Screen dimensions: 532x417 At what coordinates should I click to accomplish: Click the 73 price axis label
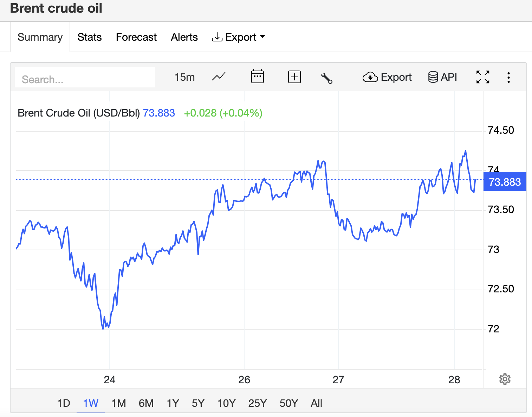(493, 250)
